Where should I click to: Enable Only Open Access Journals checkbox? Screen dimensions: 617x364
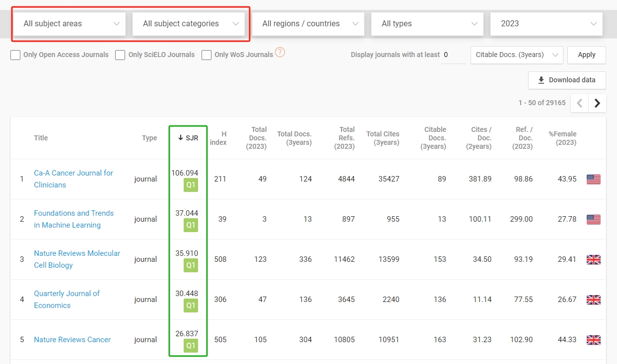point(15,55)
